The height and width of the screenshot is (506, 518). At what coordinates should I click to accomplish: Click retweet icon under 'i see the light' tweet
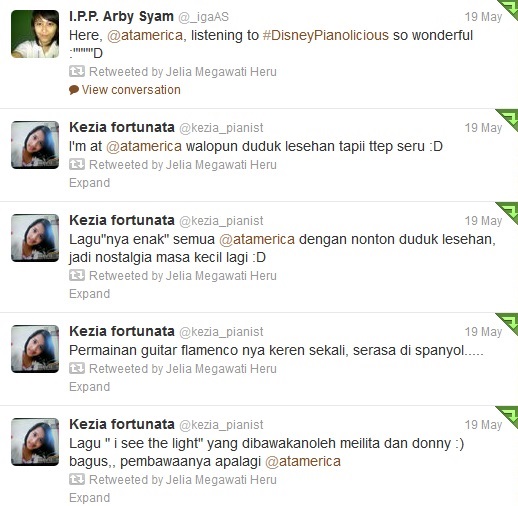click(x=77, y=479)
